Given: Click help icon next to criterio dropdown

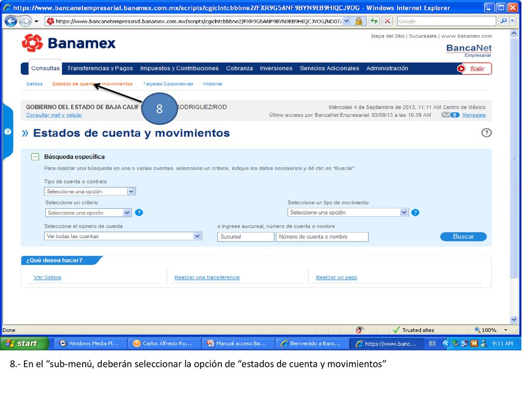Looking at the screenshot, I should (x=139, y=212).
